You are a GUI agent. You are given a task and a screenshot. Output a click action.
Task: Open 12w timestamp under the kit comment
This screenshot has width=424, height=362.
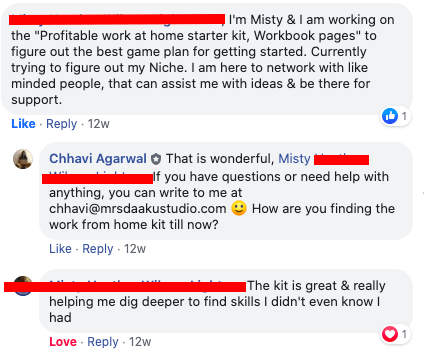pos(140,342)
